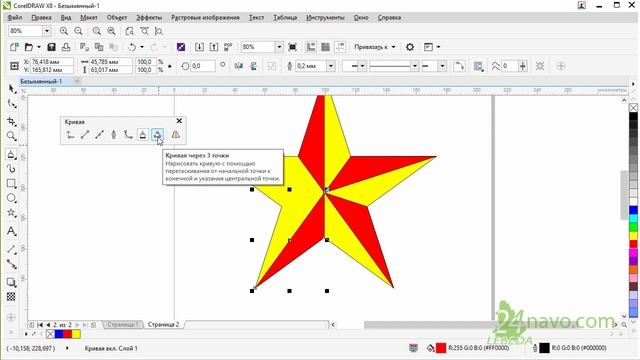The width and height of the screenshot is (640, 360).
Task: Select the Freehand tool in Кривая flyout
Action: (x=71, y=135)
